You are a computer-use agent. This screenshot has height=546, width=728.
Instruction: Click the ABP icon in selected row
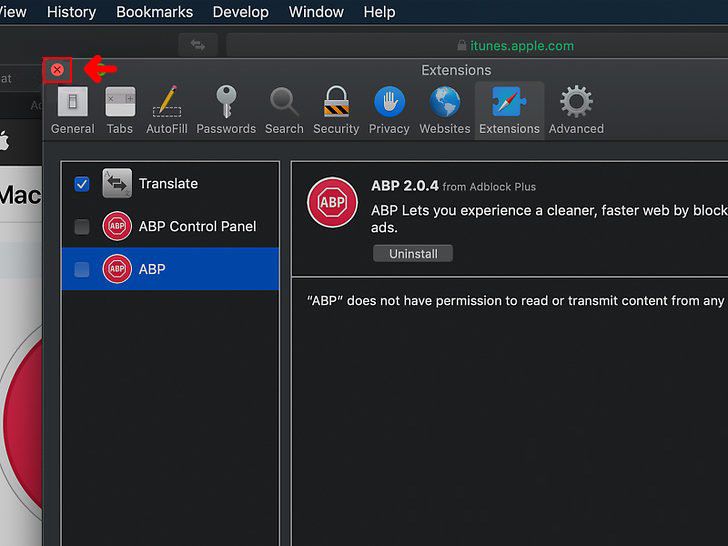[x=117, y=269]
